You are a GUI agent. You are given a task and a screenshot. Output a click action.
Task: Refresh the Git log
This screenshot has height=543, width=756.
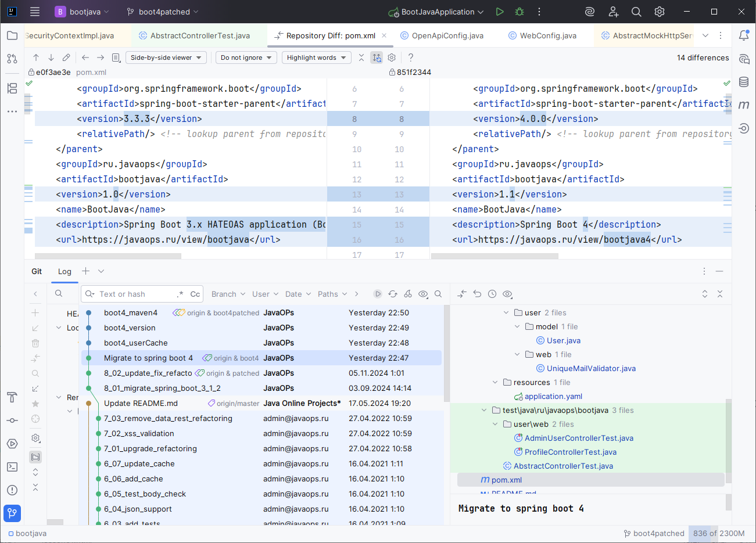tap(393, 294)
